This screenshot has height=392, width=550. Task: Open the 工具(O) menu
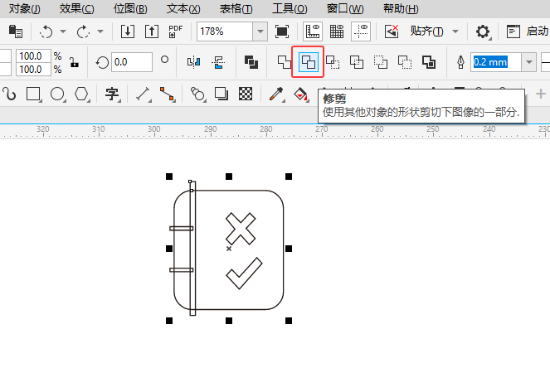pos(290,9)
